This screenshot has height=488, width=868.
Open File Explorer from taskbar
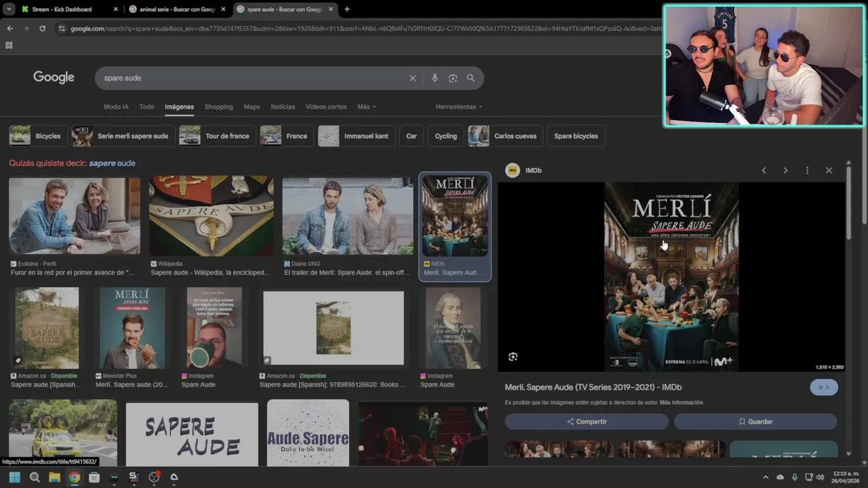click(x=54, y=477)
